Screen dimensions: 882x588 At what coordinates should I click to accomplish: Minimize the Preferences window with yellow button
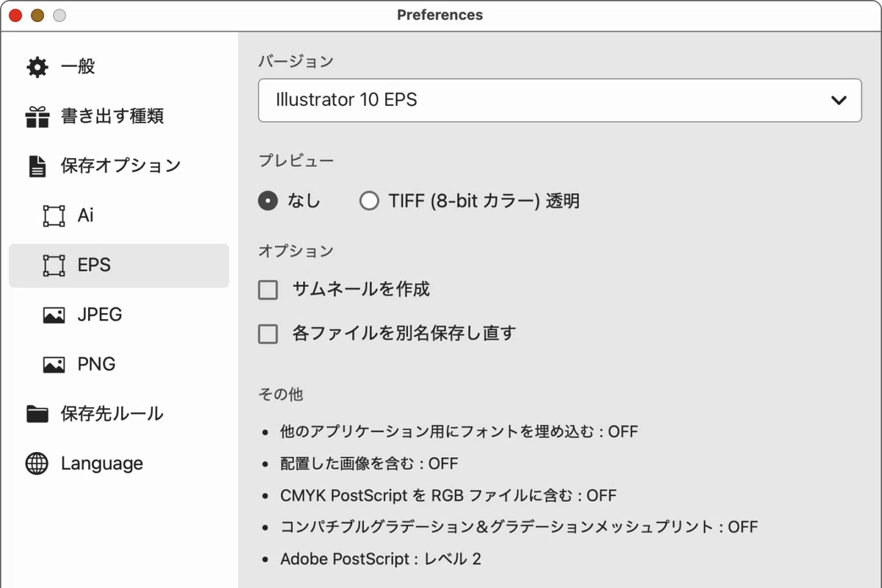(37, 15)
